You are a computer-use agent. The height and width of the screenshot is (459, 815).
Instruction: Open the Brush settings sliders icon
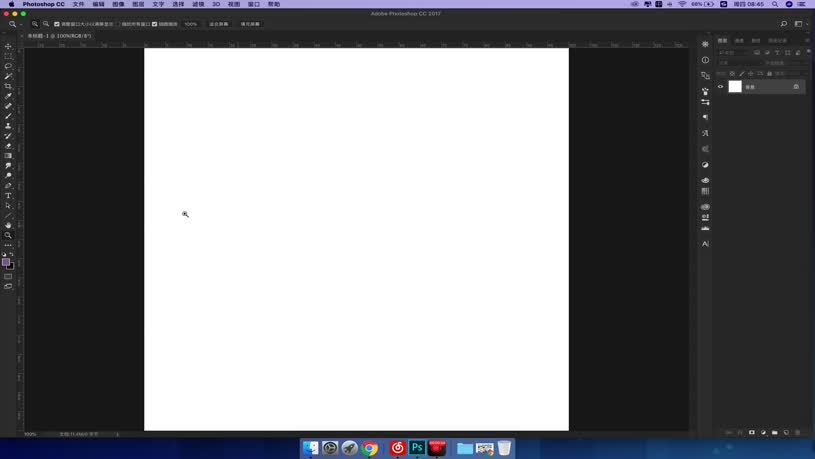pos(705,102)
